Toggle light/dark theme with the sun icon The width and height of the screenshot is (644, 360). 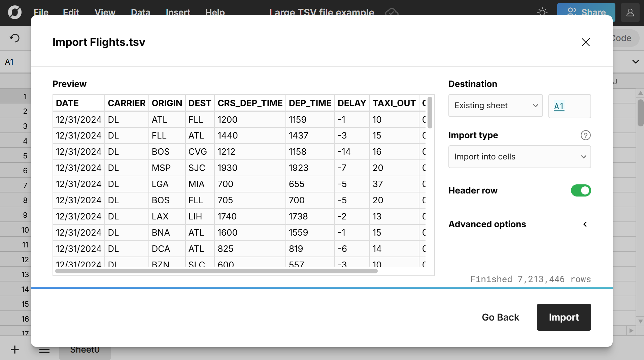click(x=542, y=11)
